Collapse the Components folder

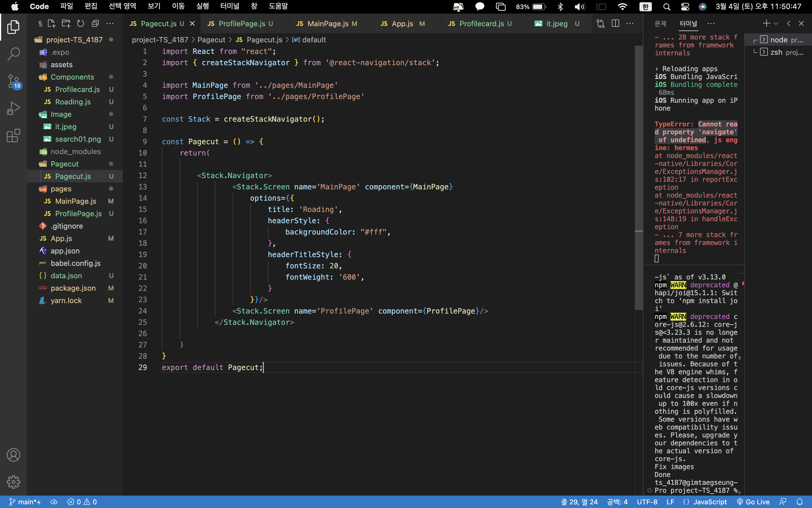tap(75, 77)
